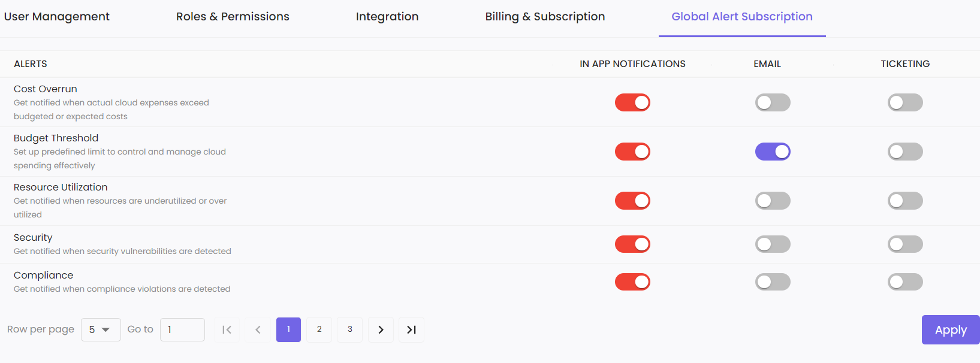Enable Security ticketing toggle
980x363 pixels.
[905, 244]
